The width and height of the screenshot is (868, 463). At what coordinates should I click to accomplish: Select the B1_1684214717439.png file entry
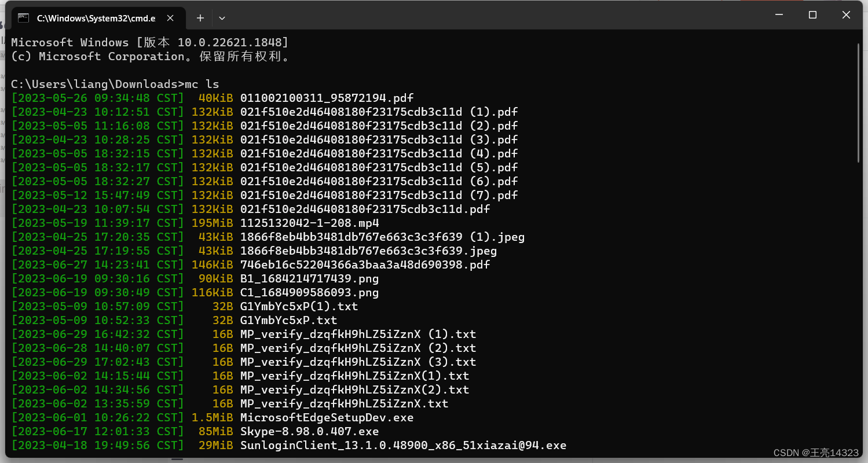309,278
